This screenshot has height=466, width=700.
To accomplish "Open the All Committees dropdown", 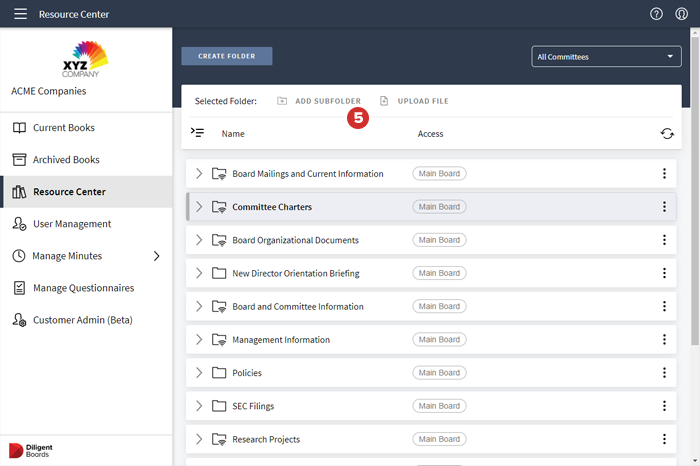I will (606, 57).
